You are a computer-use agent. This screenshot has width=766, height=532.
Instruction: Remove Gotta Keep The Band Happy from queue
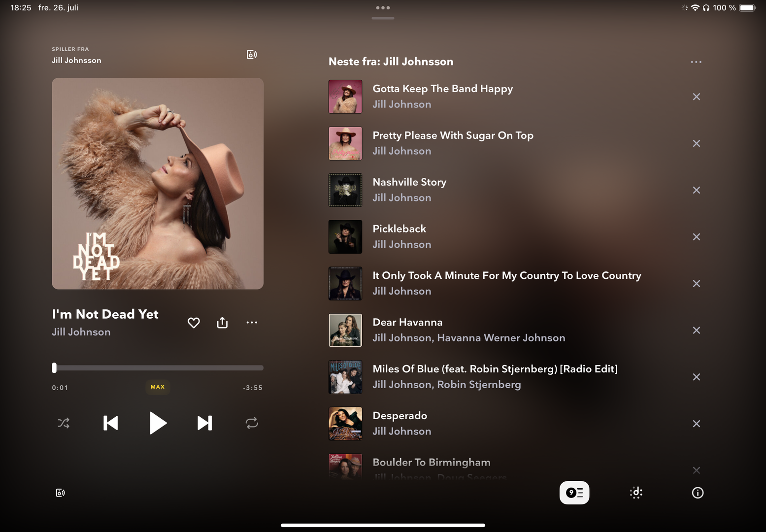(697, 97)
